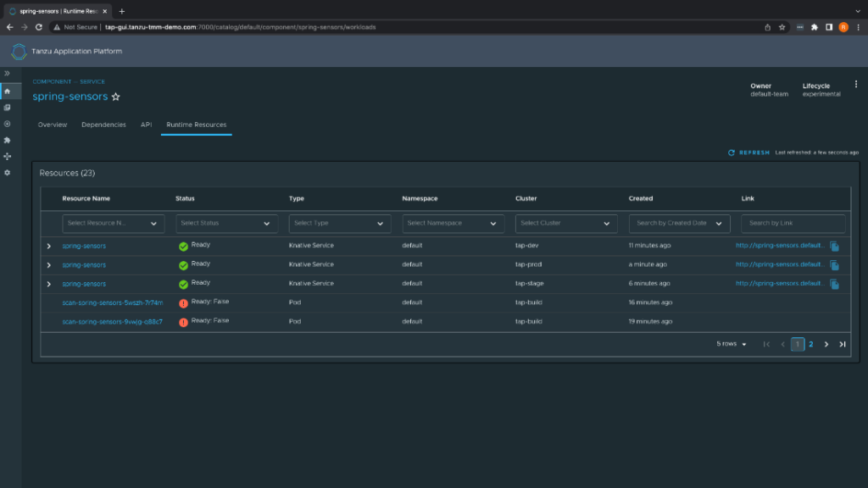868x488 pixels.
Task: Click the Tanzu Application Platform logo
Action: (19, 52)
